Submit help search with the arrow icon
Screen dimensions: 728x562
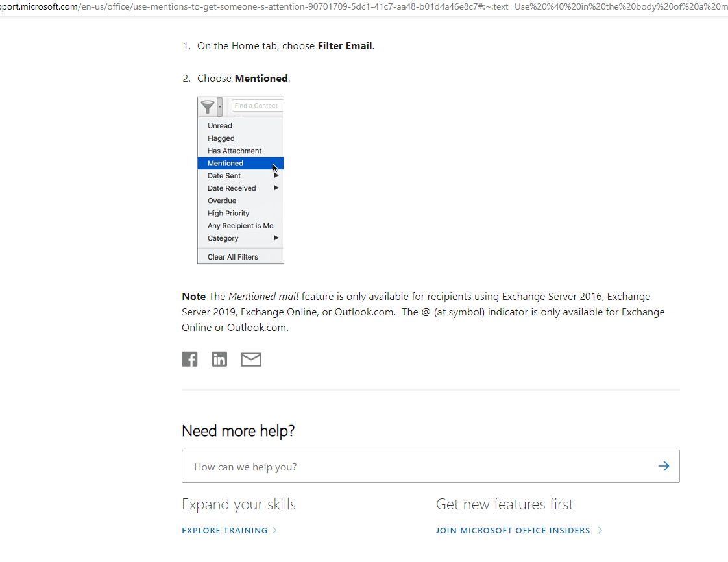click(664, 466)
